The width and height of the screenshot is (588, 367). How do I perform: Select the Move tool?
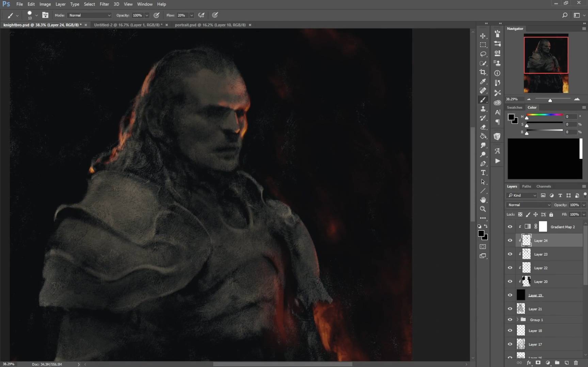[x=483, y=36]
